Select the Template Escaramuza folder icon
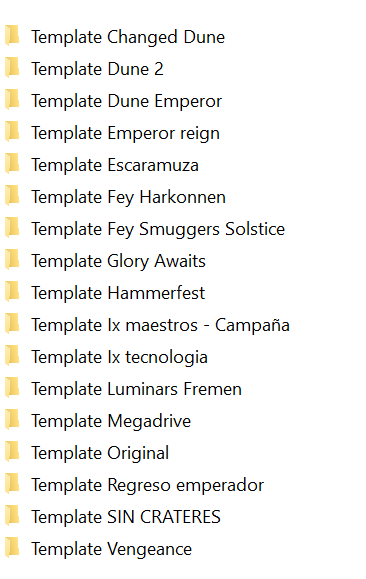 coord(12,164)
